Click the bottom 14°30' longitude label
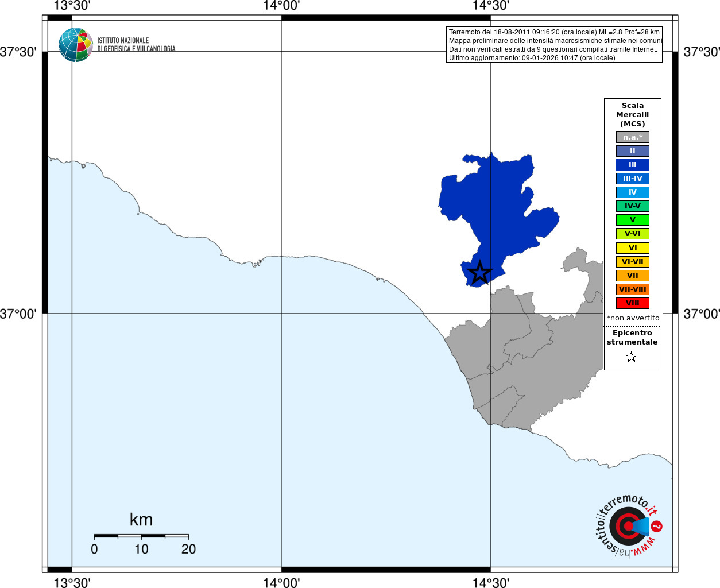720x588 pixels. [x=491, y=582]
